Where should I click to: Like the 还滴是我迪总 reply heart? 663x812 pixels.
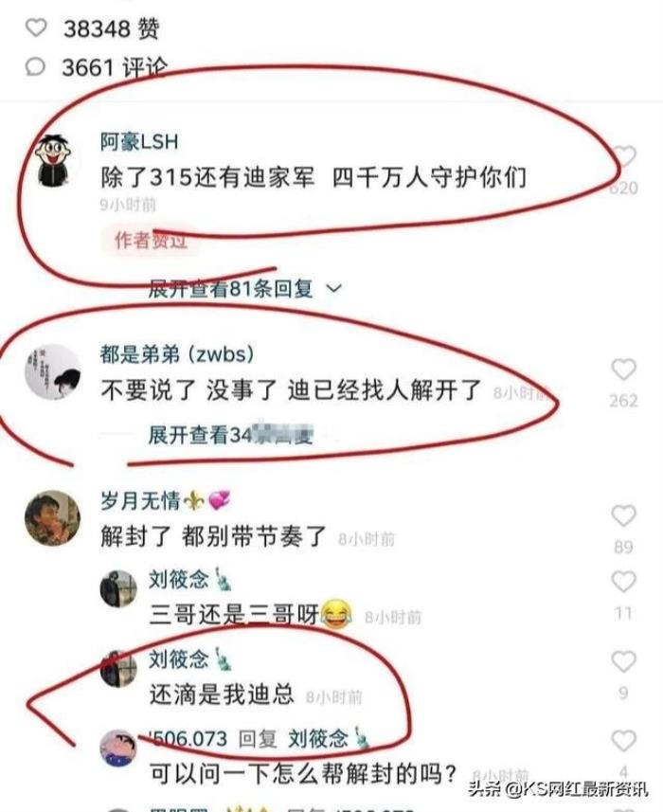(x=623, y=661)
